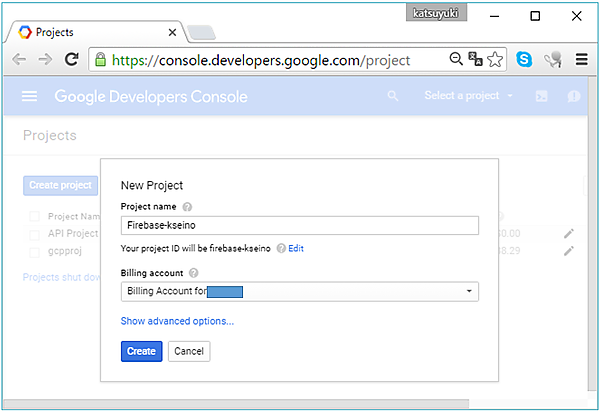Click the blue Create button
Image resolution: width=600 pixels, height=411 pixels.
(142, 351)
